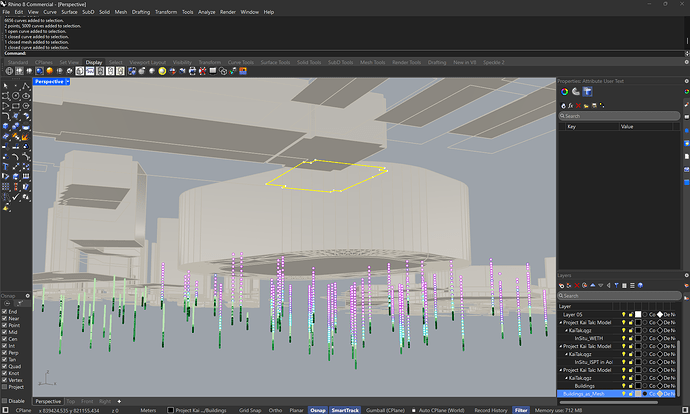Select the Fillet curves tool in left sidebar
Screen dimensions: 690x414
coord(5,116)
